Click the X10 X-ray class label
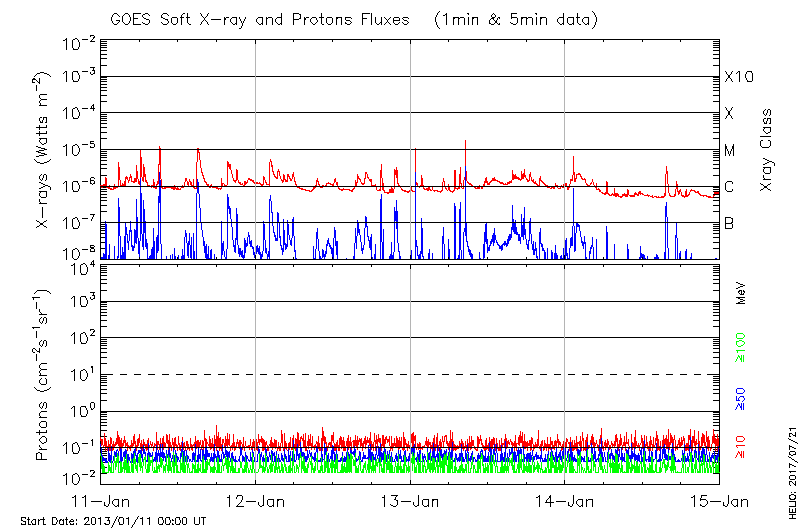The image size is (800, 530). coord(737,77)
